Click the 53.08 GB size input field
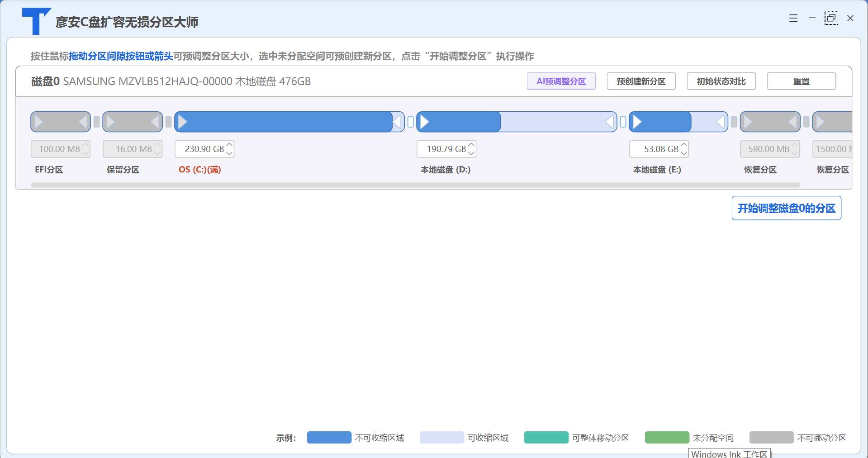 pyautogui.click(x=659, y=149)
